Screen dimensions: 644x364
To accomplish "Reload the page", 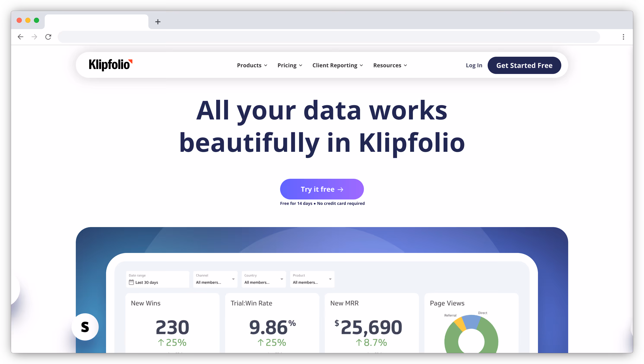I will pyautogui.click(x=48, y=37).
